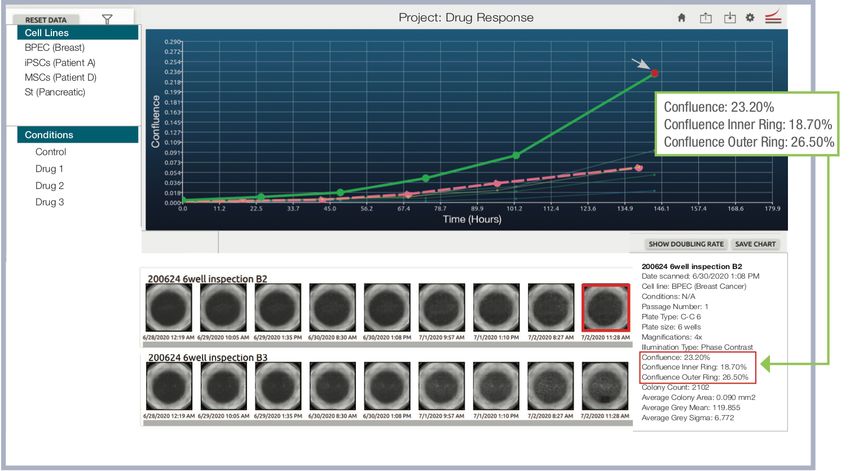Screen dimensions: 850x471
Task: Open B3 thumbnail dated 7/1/2020 9:57 AM
Action: (442, 386)
